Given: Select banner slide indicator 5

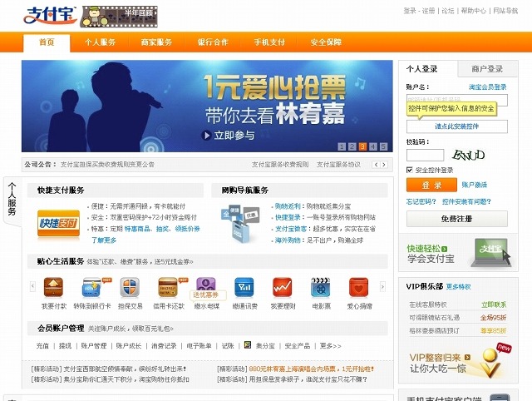Looking at the screenshot, I should click(383, 146).
